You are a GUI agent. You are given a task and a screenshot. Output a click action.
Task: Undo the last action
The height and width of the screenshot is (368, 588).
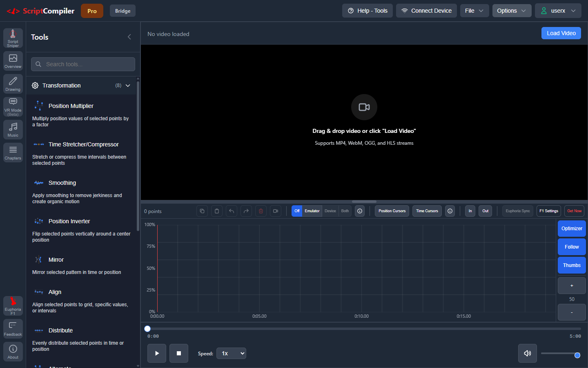point(232,211)
